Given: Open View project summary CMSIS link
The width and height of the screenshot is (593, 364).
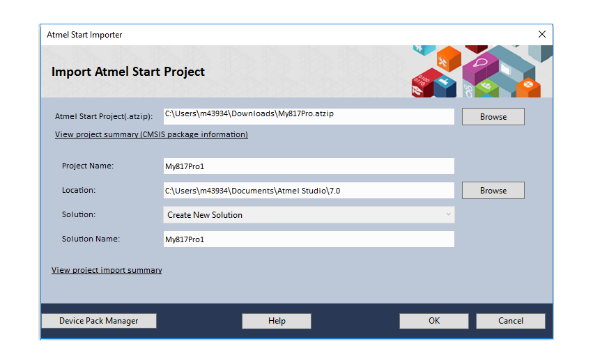Looking at the screenshot, I should click(x=151, y=134).
